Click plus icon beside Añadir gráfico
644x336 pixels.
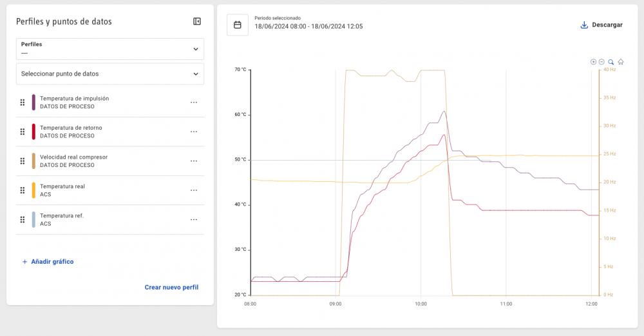pyautogui.click(x=24, y=262)
